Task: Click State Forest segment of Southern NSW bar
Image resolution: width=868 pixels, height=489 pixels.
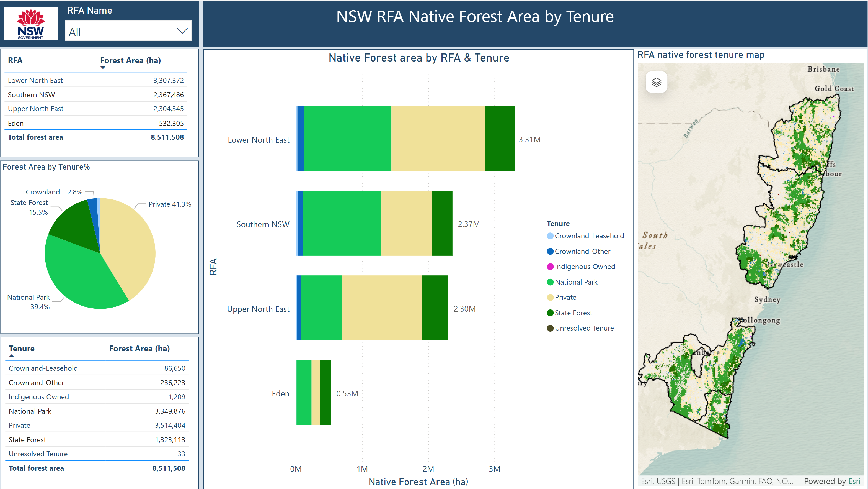Action: 442,223
